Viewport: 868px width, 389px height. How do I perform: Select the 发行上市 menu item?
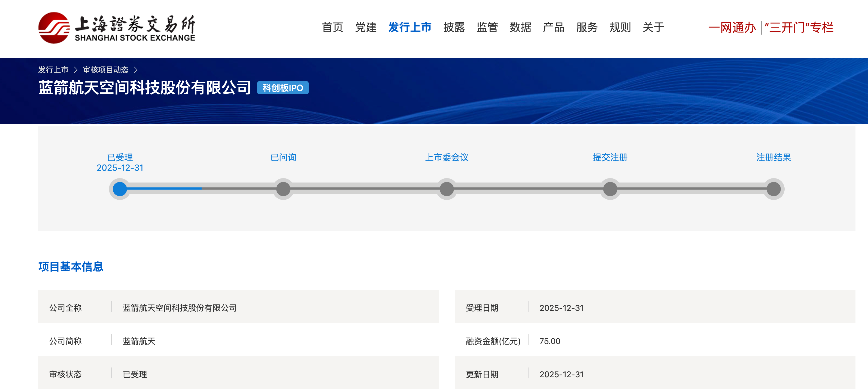[410, 27]
